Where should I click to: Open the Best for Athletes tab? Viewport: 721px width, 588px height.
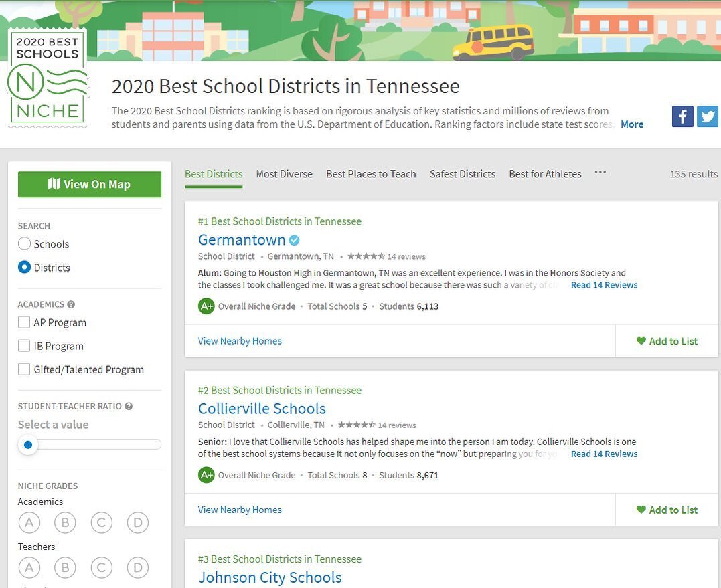point(546,174)
